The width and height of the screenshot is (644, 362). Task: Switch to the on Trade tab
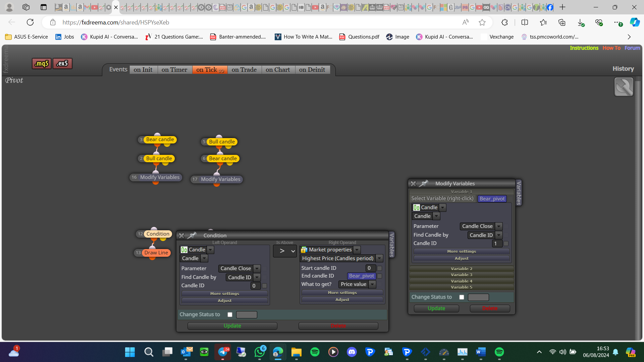tap(244, 70)
